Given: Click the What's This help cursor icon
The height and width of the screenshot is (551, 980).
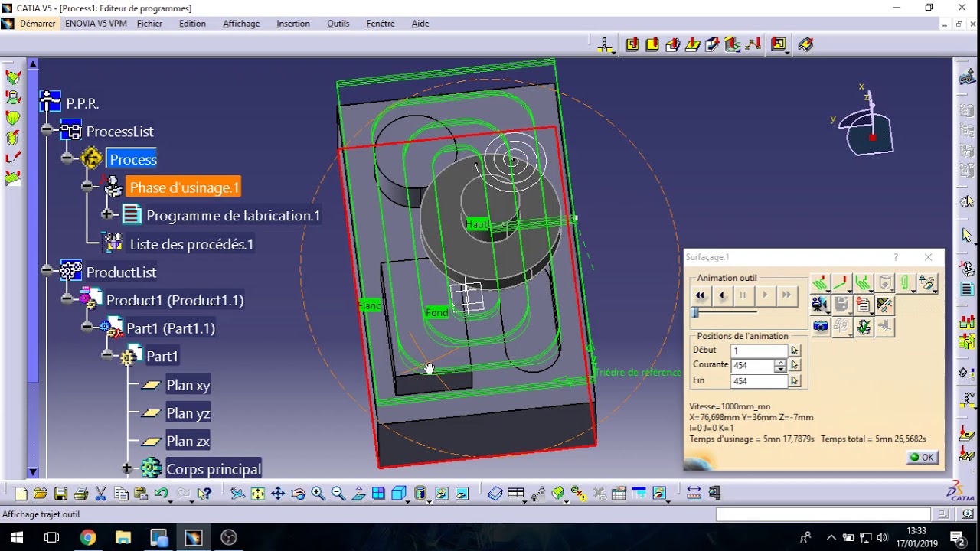Looking at the screenshot, I should 204,494.
